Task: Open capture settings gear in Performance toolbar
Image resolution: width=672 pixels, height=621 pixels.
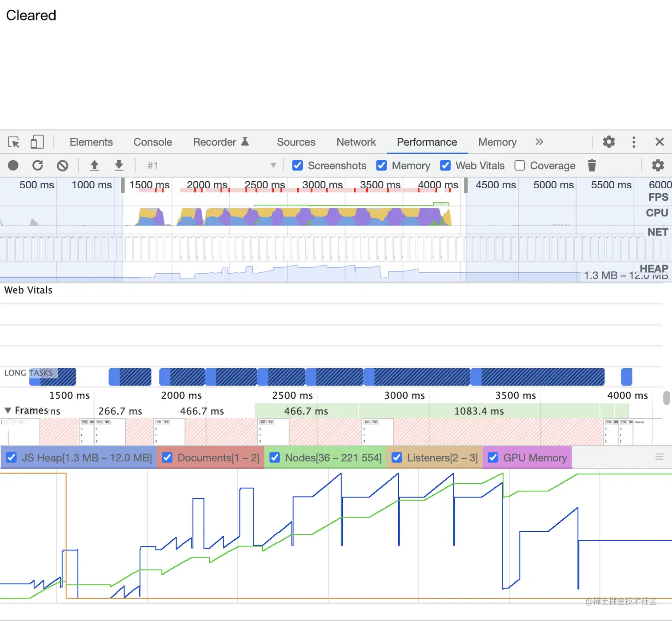Action: point(658,166)
